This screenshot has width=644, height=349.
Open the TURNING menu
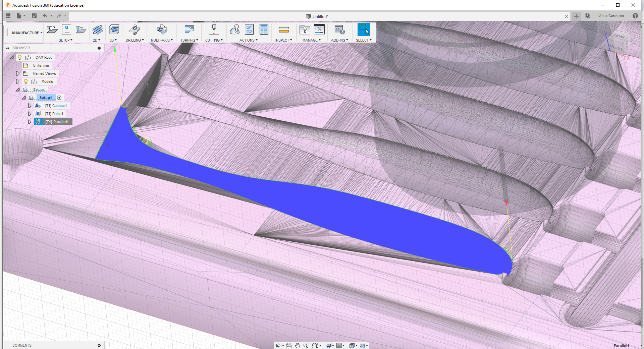tap(189, 40)
